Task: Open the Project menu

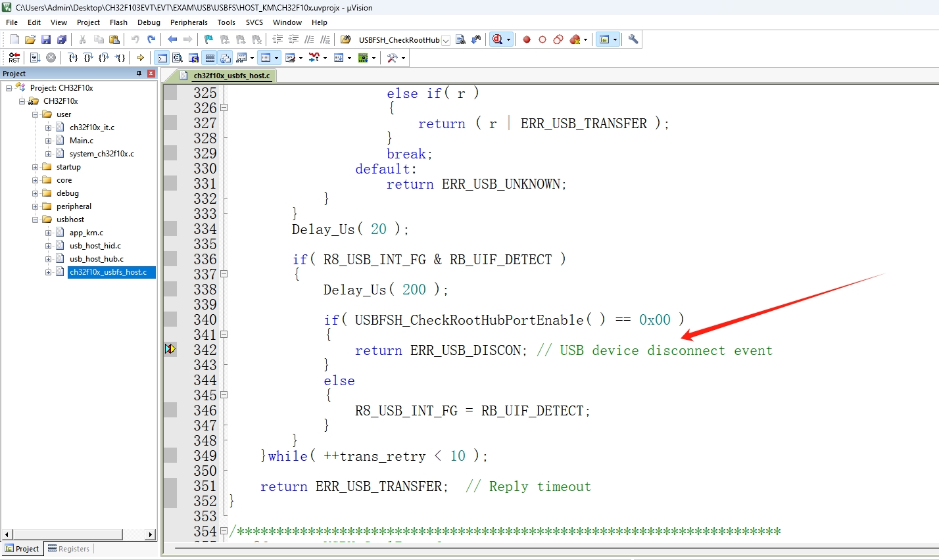Action: (x=88, y=22)
